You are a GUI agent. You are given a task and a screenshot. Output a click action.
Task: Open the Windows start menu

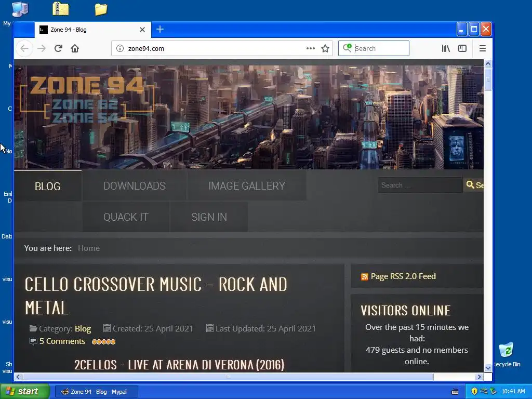pyautogui.click(x=25, y=391)
